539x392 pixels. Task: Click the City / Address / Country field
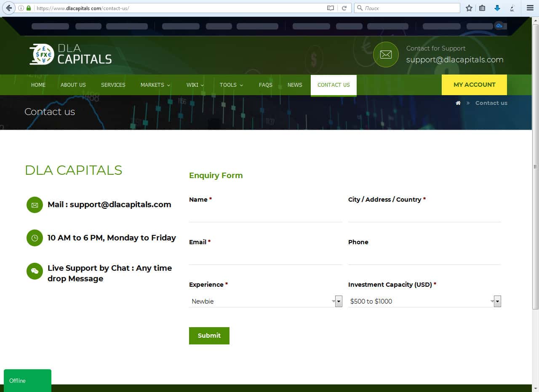click(424, 214)
